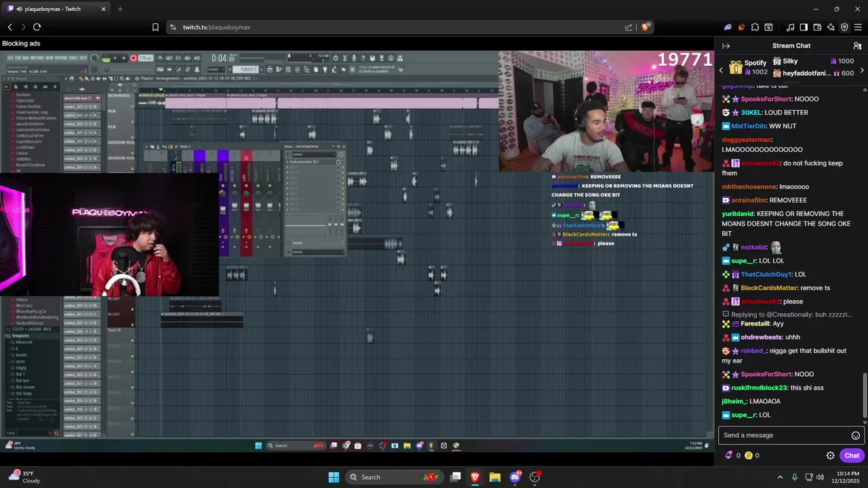The image size is (868, 488).
Task: Expand hidden system tray icons chevron
Action: (780, 477)
